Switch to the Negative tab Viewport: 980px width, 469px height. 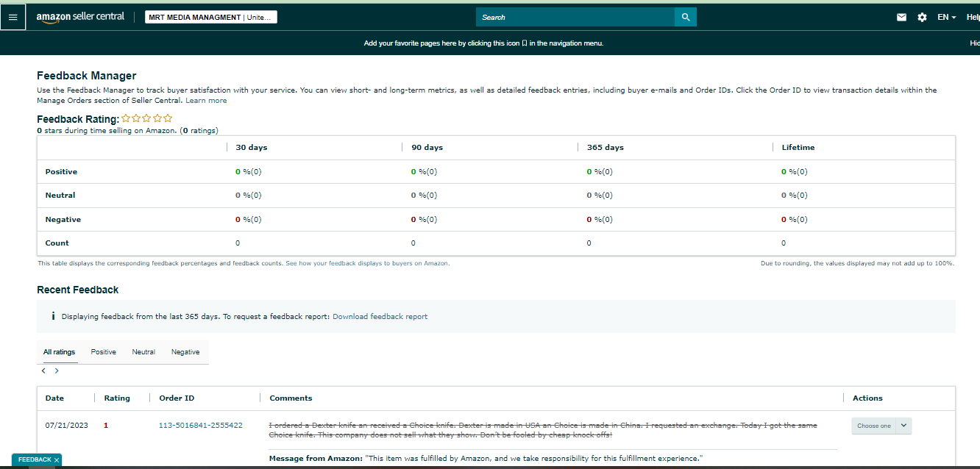pyautogui.click(x=185, y=352)
